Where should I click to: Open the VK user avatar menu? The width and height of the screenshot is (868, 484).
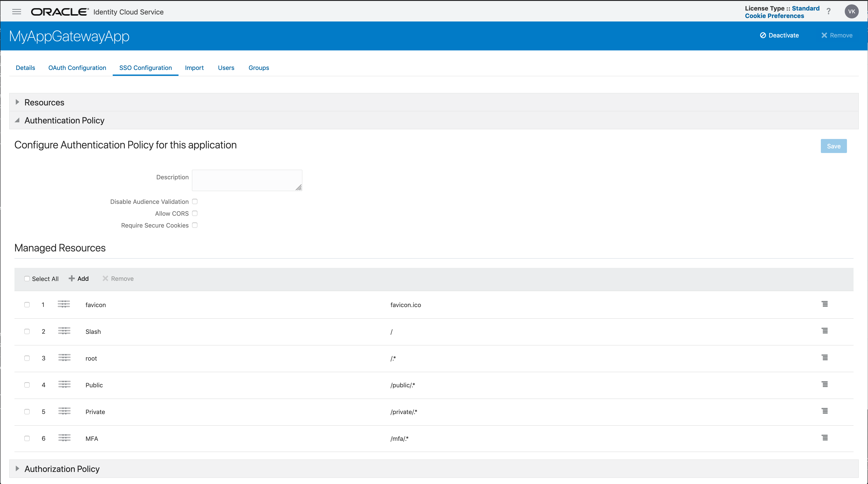click(x=852, y=12)
